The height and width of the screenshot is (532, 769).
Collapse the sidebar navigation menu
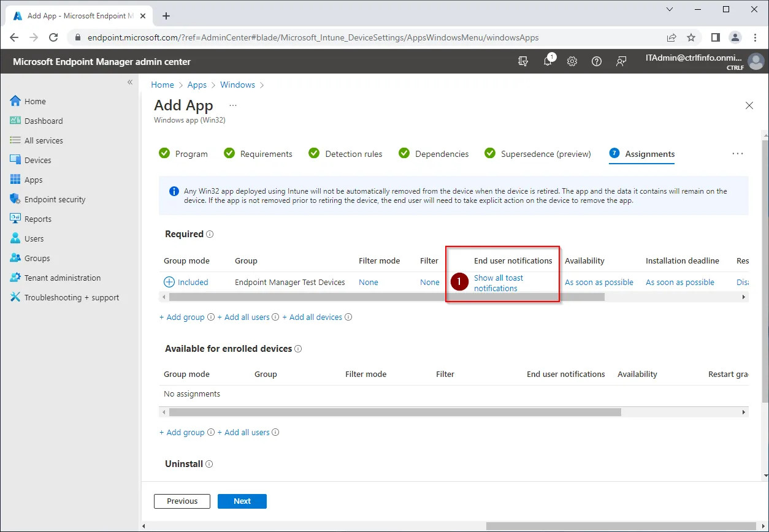(x=130, y=82)
